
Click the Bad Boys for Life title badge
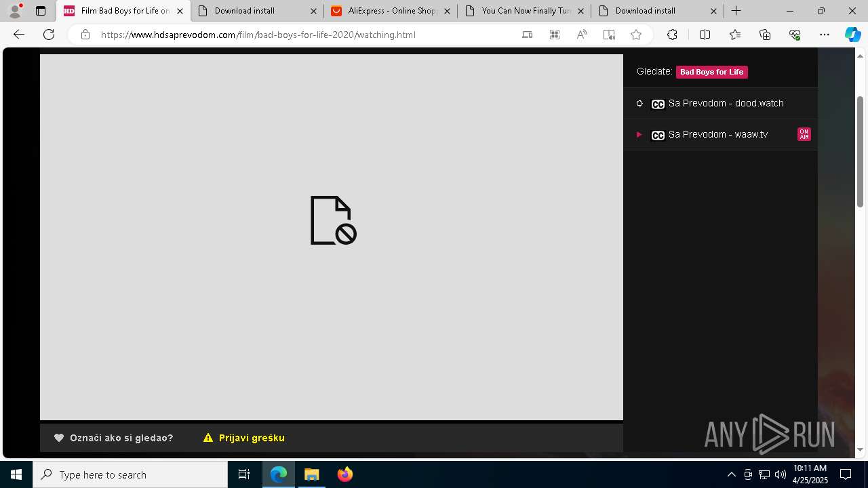tap(711, 72)
